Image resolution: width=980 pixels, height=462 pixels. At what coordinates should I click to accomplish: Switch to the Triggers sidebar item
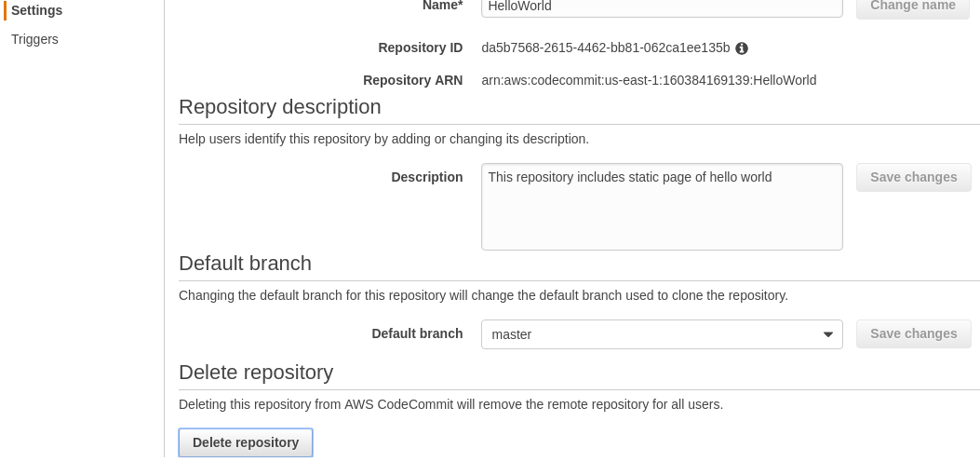pyautogui.click(x=34, y=39)
